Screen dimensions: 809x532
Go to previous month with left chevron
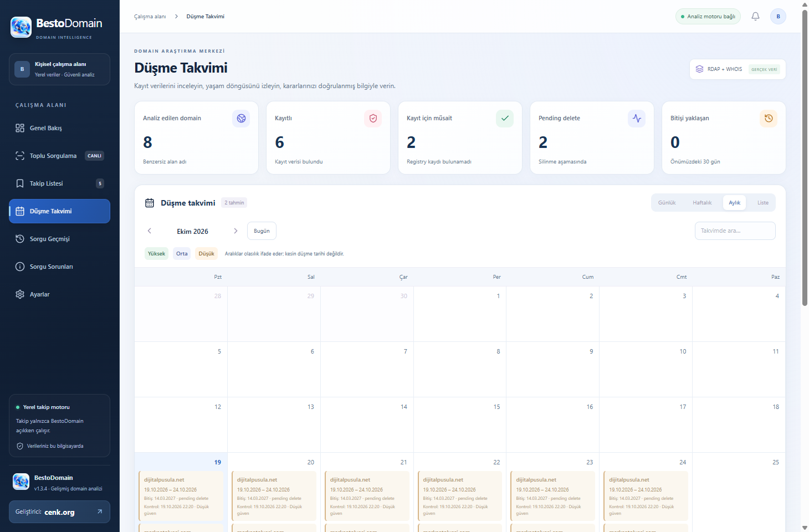pyautogui.click(x=150, y=231)
